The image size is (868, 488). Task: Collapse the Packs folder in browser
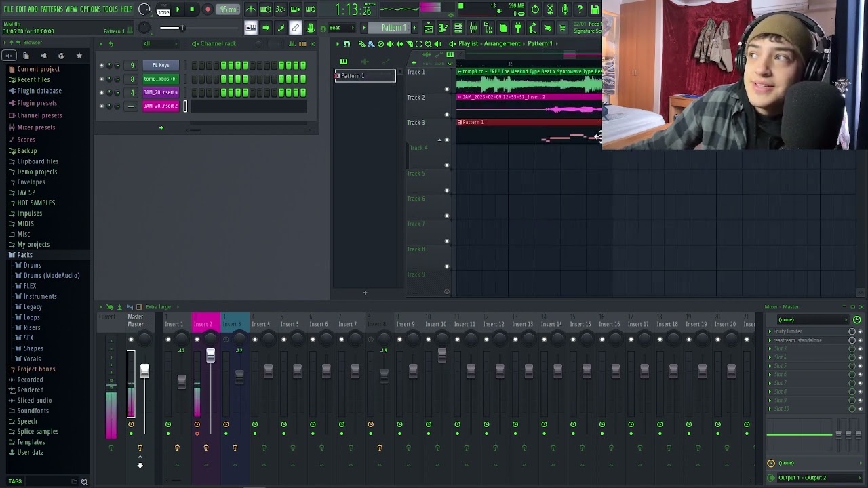click(24, 255)
